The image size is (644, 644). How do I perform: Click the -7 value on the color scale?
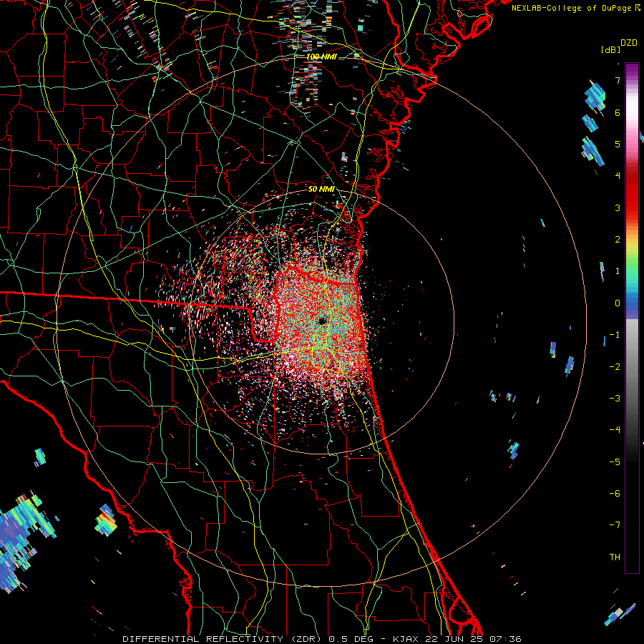tap(615, 525)
